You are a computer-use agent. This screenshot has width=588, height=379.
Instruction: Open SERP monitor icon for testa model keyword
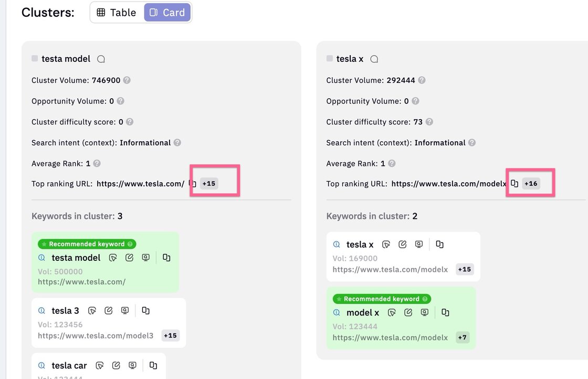click(146, 258)
